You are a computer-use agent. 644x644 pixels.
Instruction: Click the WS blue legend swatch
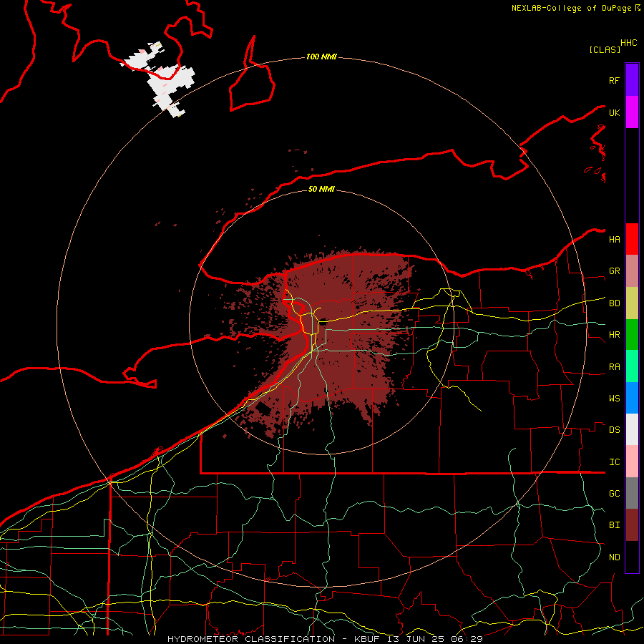coord(632,398)
